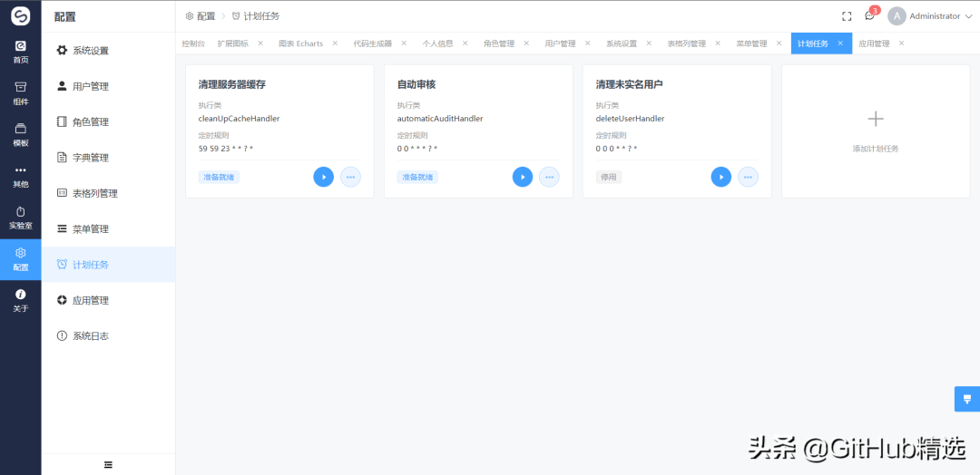Open more options for 自动审核
This screenshot has height=475, width=980.
point(549,177)
